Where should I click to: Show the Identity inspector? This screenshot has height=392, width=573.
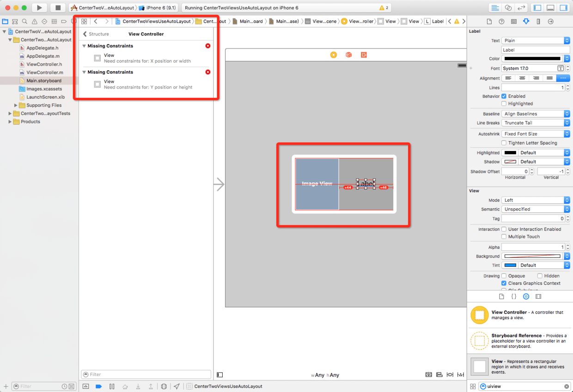point(514,22)
